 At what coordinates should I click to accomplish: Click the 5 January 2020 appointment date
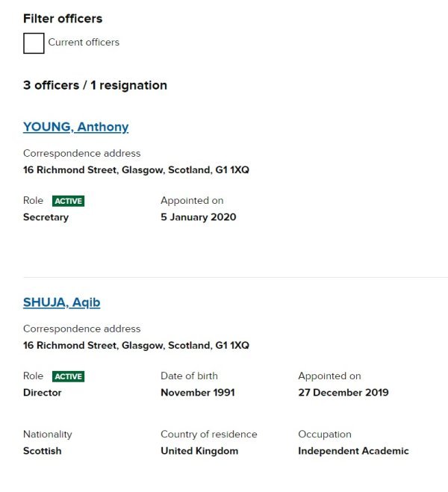(x=198, y=217)
